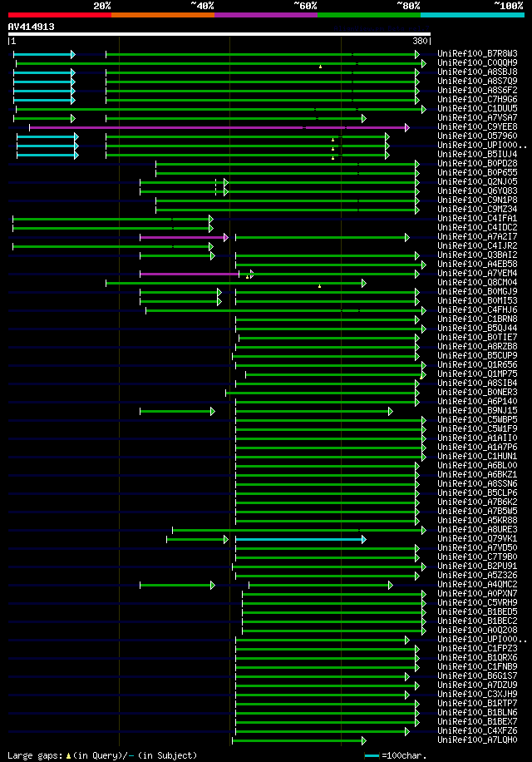Open UniRef100_A6BKZ1 entry
The height and width of the screenshot is (762, 532).
(x=477, y=474)
